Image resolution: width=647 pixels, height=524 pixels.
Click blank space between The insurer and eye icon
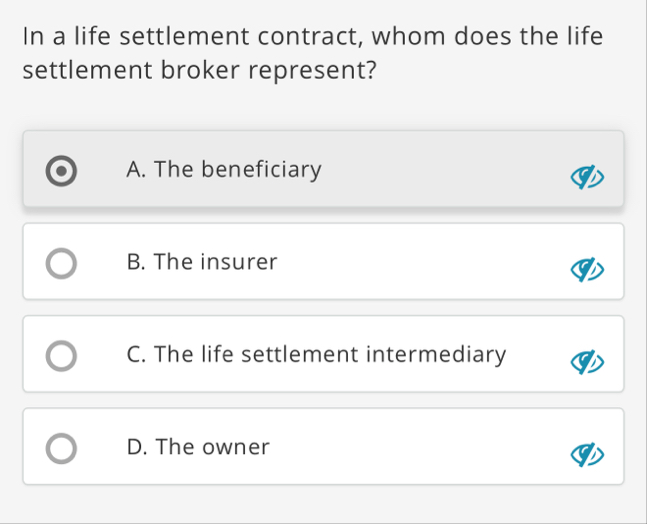423,262
